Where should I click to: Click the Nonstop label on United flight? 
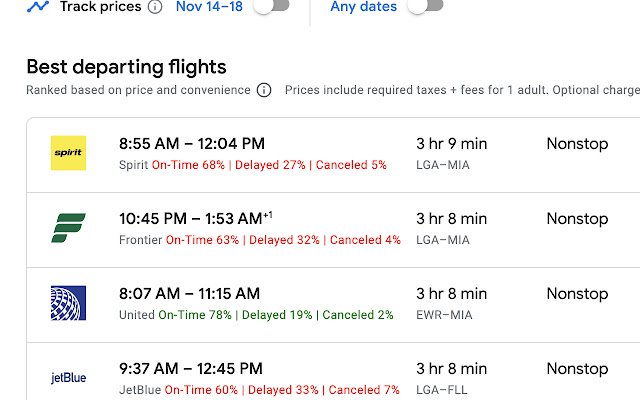[577, 294]
